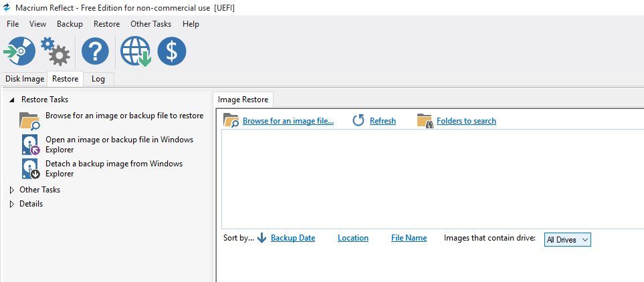The image size is (644, 282).
Task: Click folder icon beside Browse for image to restore
Action: pos(29,121)
